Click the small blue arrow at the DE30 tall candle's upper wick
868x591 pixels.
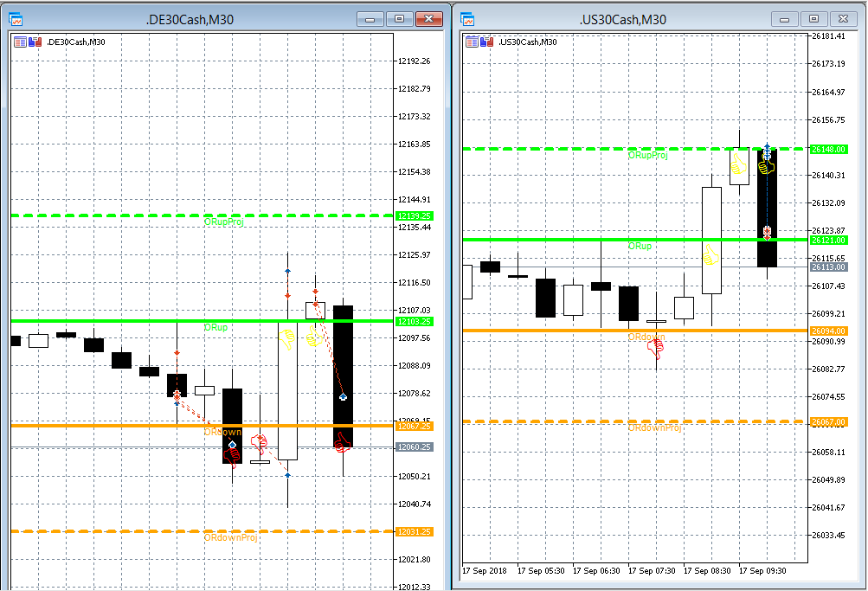[287, 271]
